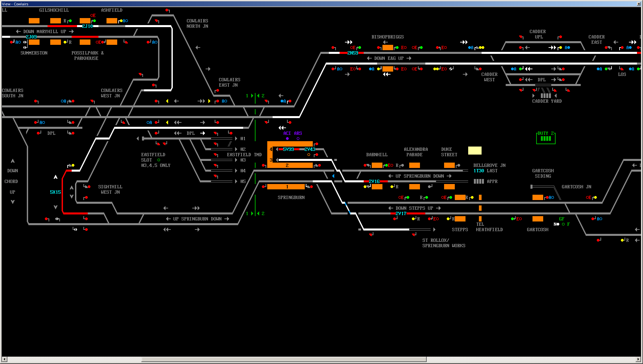Click the DUTY 2 indicator box

pos(546,138)
